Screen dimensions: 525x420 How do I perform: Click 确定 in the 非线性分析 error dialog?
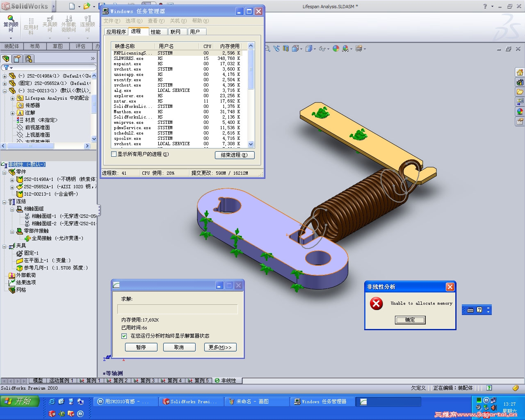click(410, 320)
